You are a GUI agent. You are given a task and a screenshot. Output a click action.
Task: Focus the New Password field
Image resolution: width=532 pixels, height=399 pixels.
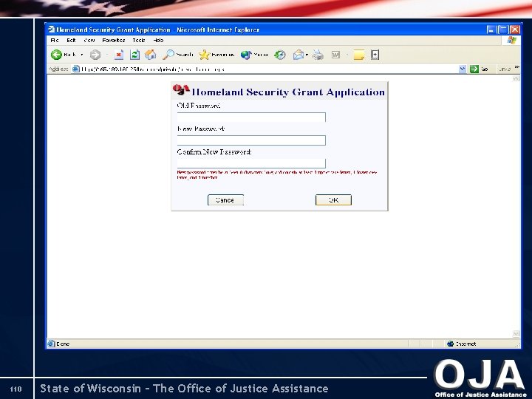[251, 140]
